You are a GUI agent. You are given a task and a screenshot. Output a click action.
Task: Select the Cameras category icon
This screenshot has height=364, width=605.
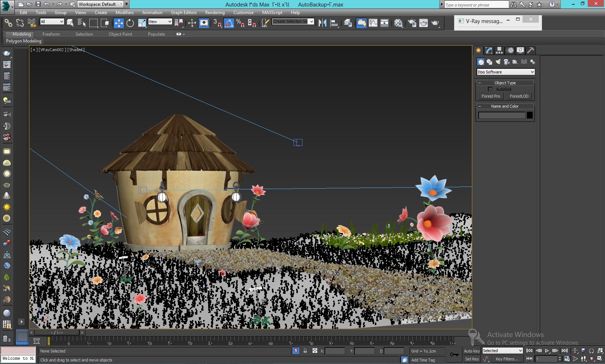click(506, 62)
